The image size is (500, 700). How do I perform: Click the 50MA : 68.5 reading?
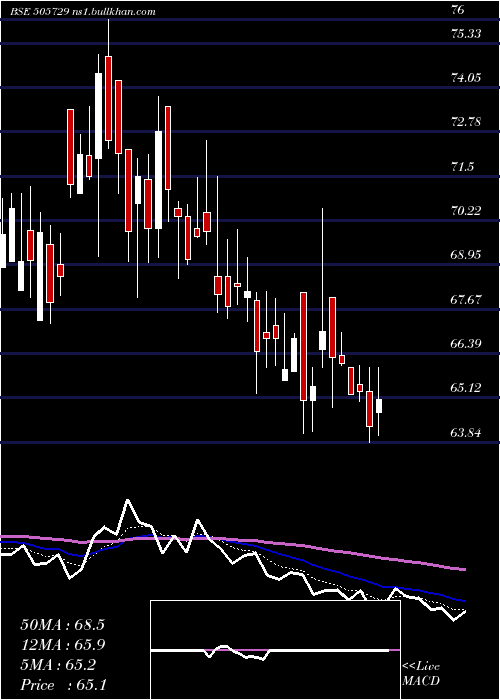click(x=62, y=625)
